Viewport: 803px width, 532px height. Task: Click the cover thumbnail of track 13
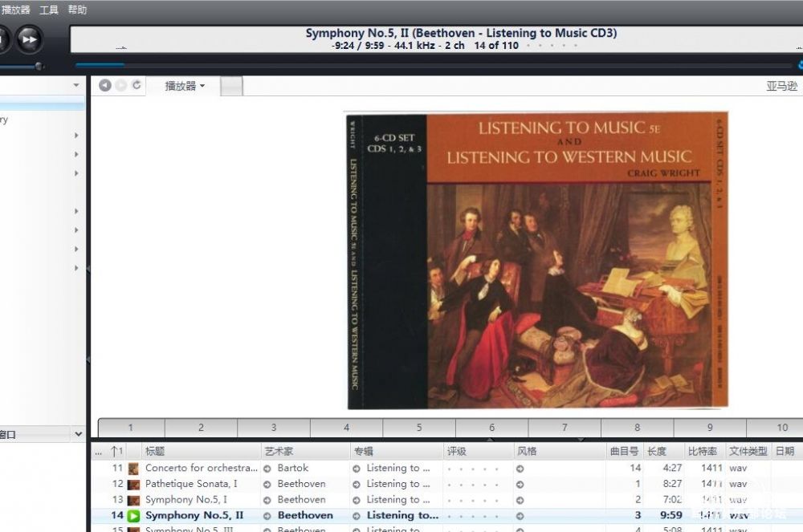pyautogui.click(x=133, y=500)
